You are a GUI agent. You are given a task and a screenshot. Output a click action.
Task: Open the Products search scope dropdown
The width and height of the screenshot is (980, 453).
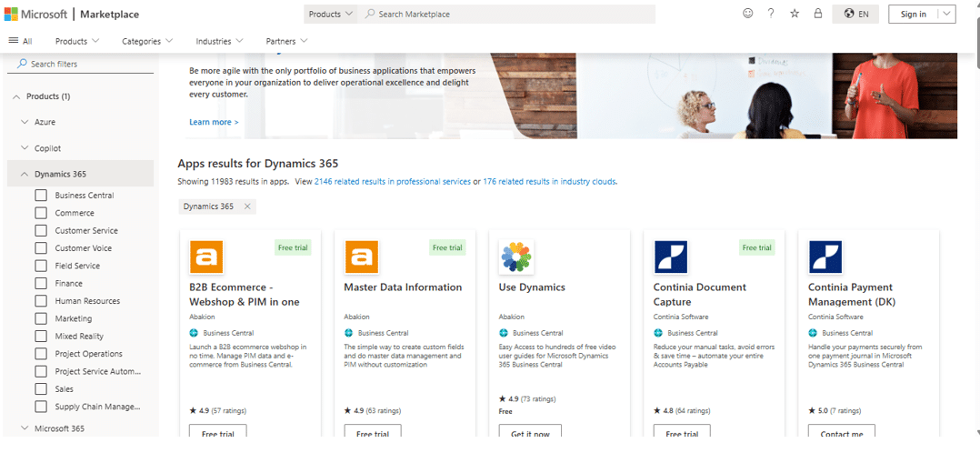(x=331, y=14)
